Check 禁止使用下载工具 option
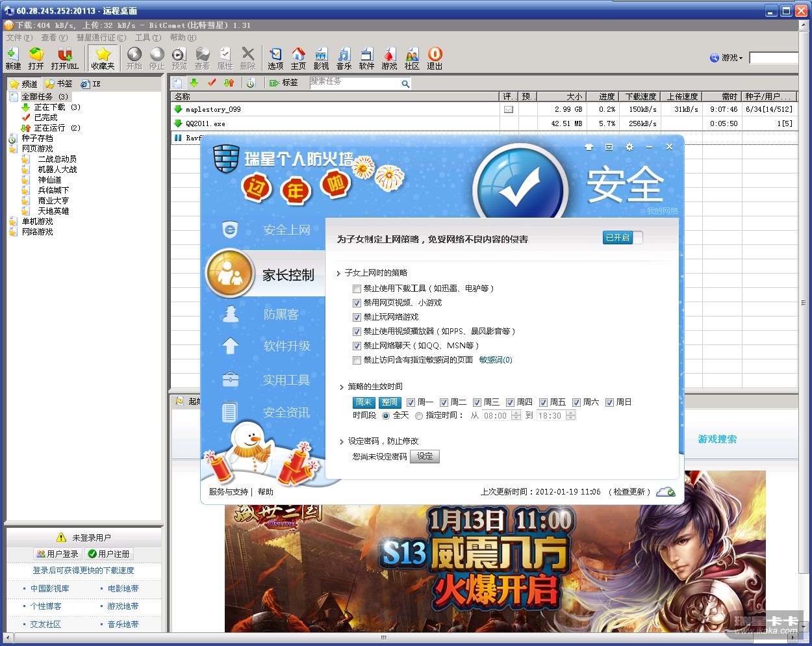 click(x=357, y=289)
